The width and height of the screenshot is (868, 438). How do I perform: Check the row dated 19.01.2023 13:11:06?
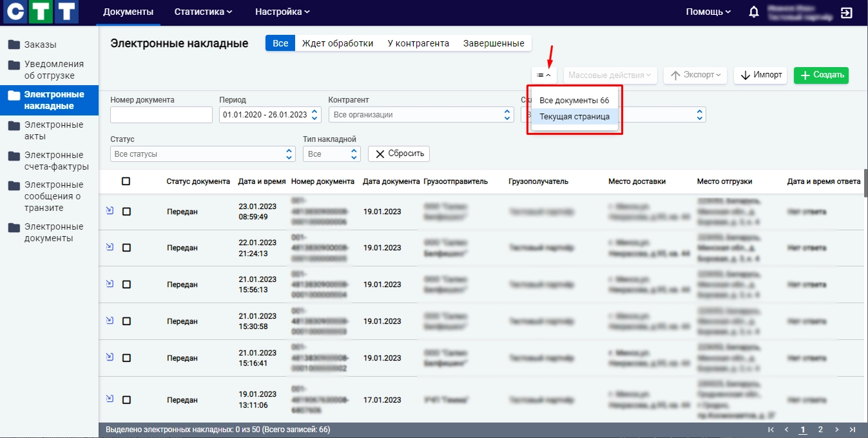point(126,400)
